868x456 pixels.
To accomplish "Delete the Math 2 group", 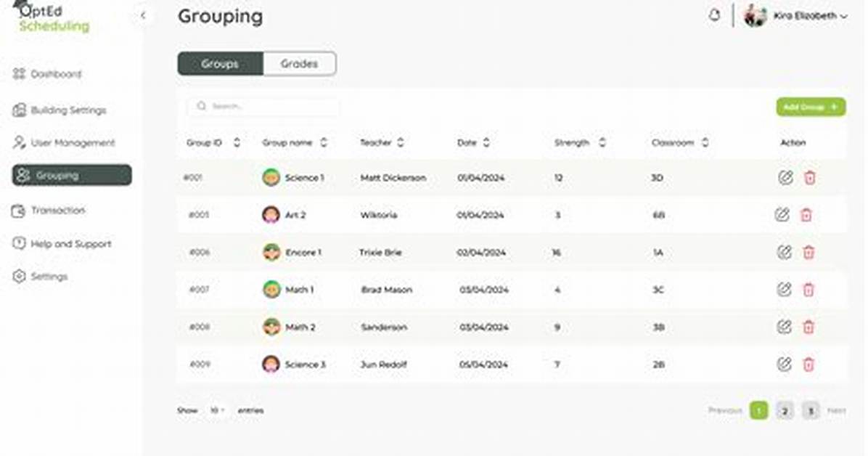I will click(808, 327).
